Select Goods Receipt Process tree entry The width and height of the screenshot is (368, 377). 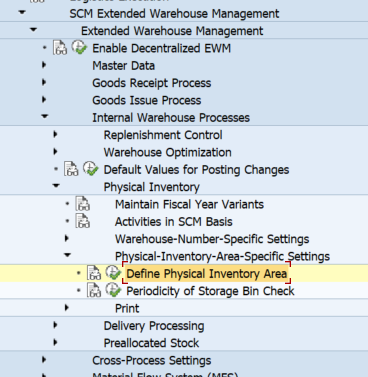pyautogui.click(x=152, y=83)
